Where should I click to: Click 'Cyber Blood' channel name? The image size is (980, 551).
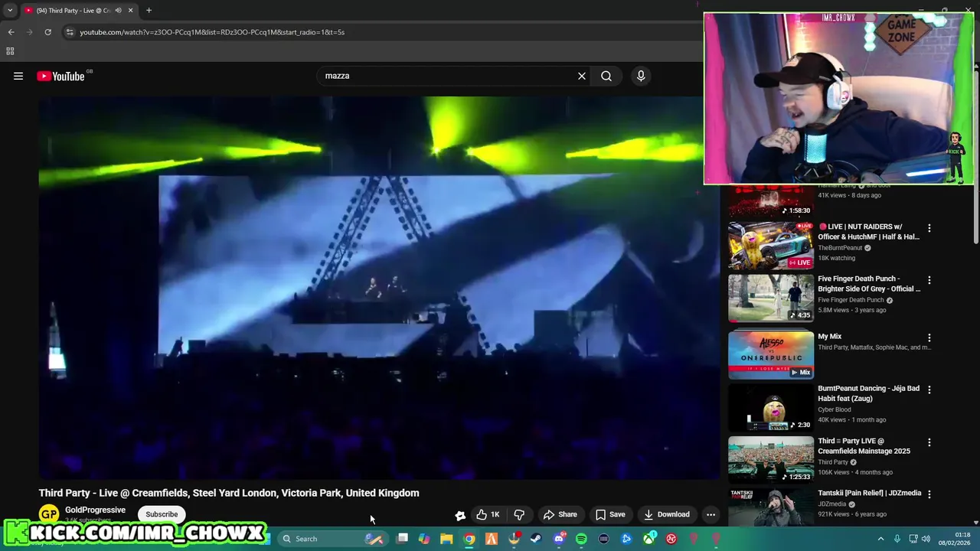[835, 409]
